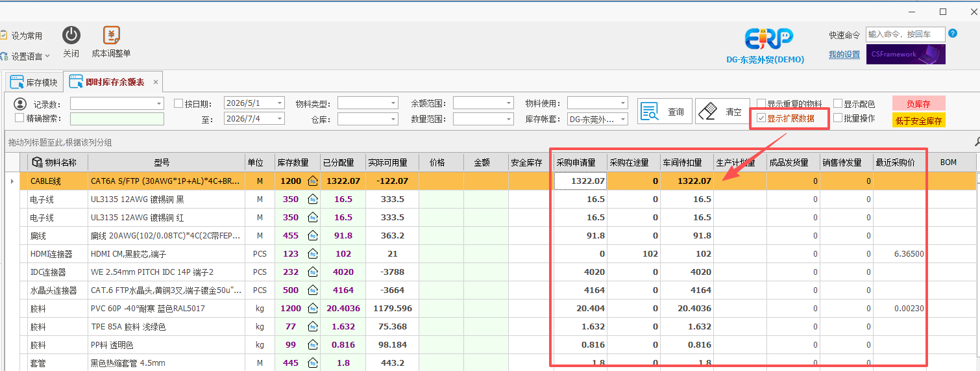Click the row indicator arrow of CABLE线 row
The height and width of the screenshot is (371, 980).
click(x=12, y=181)
